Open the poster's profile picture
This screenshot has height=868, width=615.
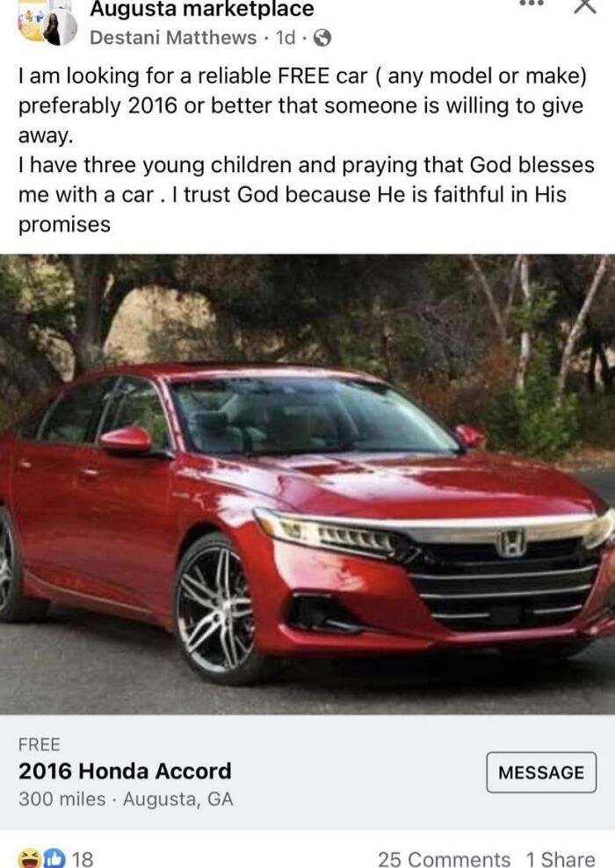click(60, 28)
